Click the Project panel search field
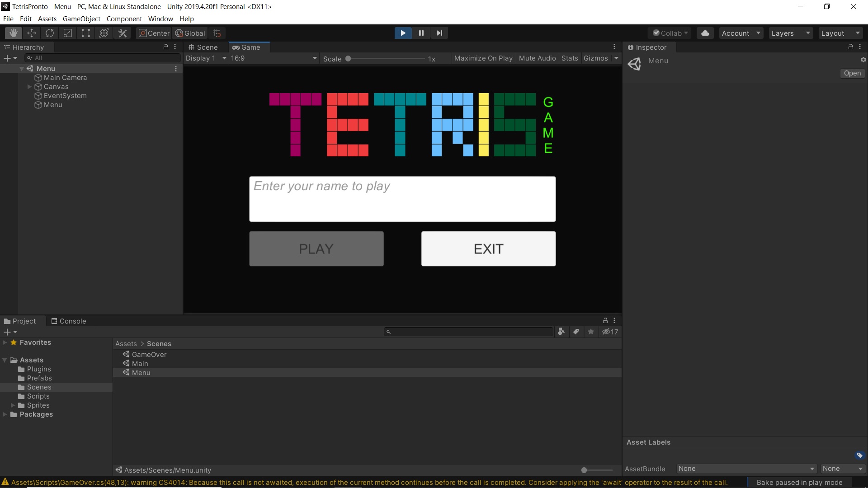The image size is (868, 488). coord(469,332)
